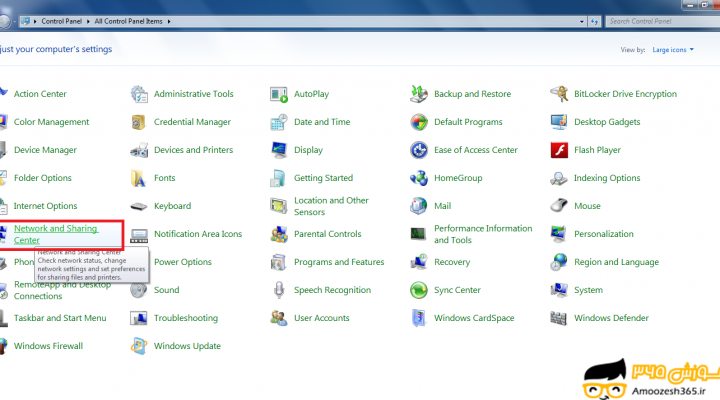Open Default Programs icon
The image size is (720, 400).
[419, 122]
